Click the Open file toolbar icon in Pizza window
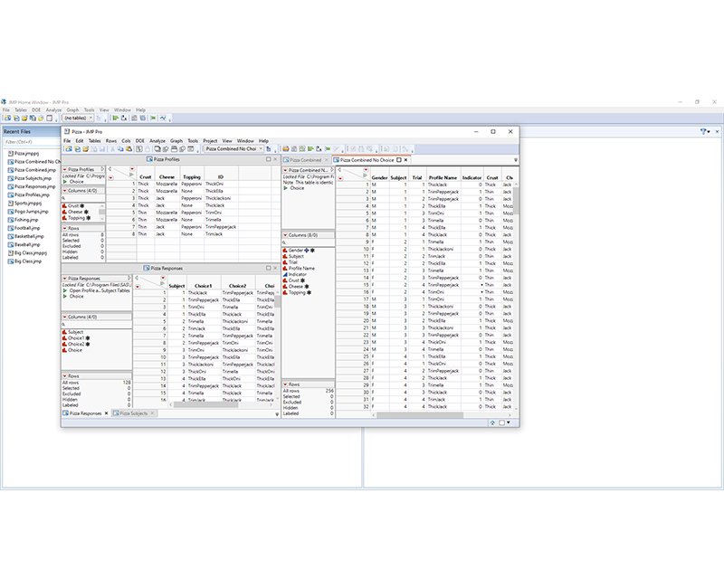 [86, 151]
